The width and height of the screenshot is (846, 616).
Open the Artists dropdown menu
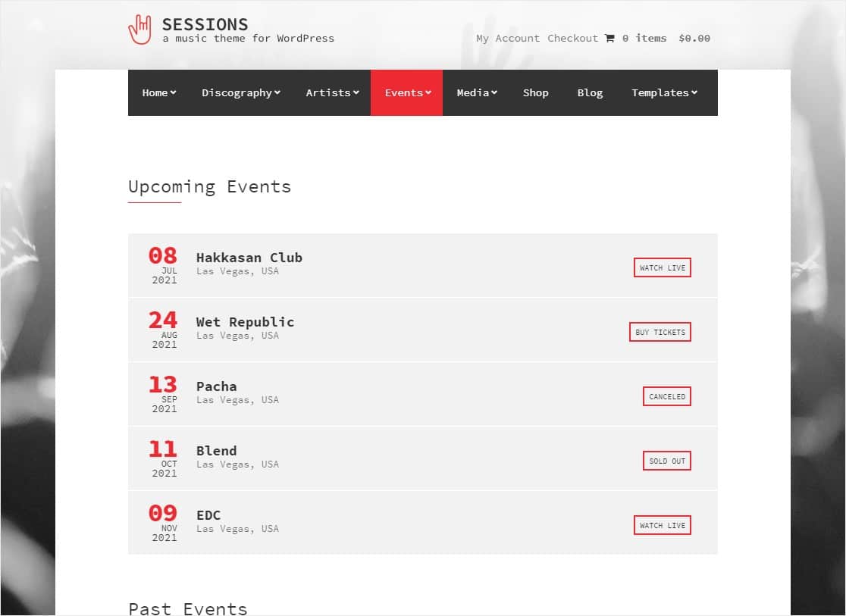click(x=332, y=92)
